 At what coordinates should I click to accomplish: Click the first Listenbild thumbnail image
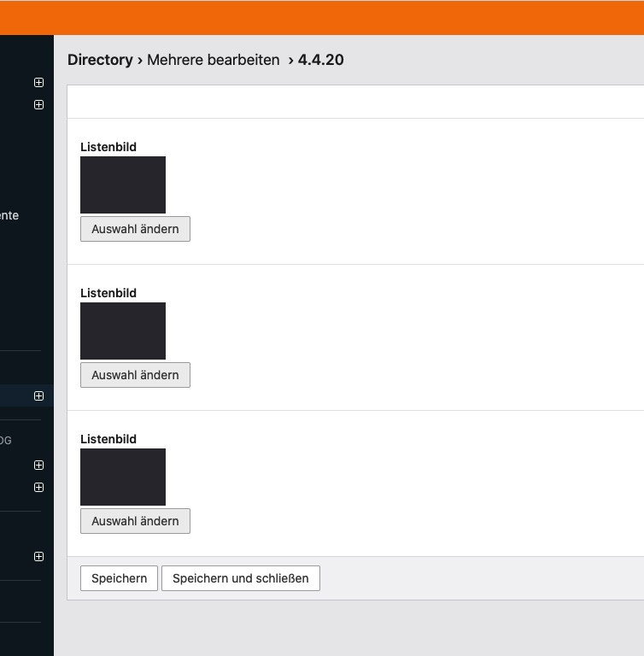[x=123, y=184]
